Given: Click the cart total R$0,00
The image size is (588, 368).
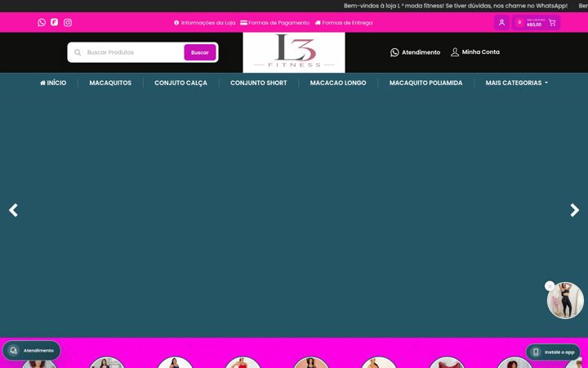Looking at the screenshot, I should click(x=534, y=25).
